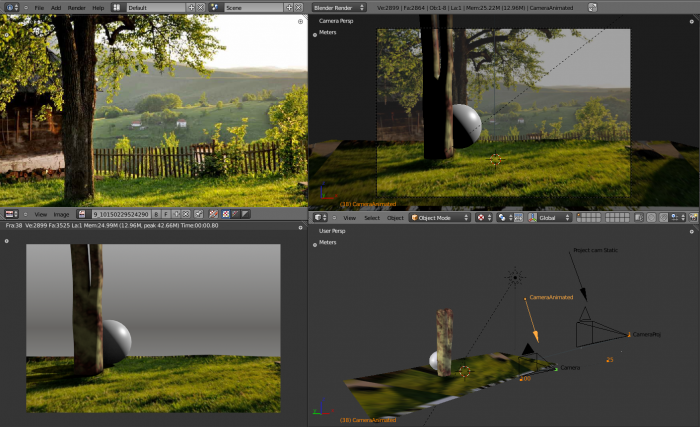
Task: Toggle the fake user F button
Action: [x=166, y=214]
